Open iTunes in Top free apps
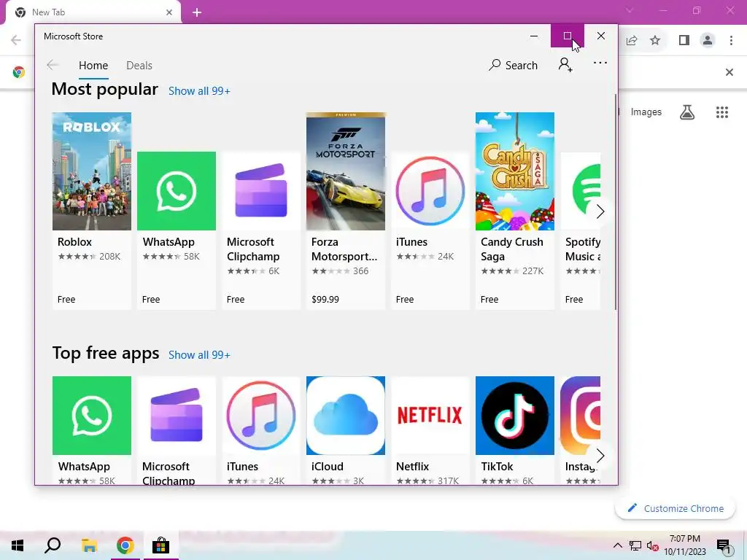Screen dimensions: 747x560 tap(261, 430)
